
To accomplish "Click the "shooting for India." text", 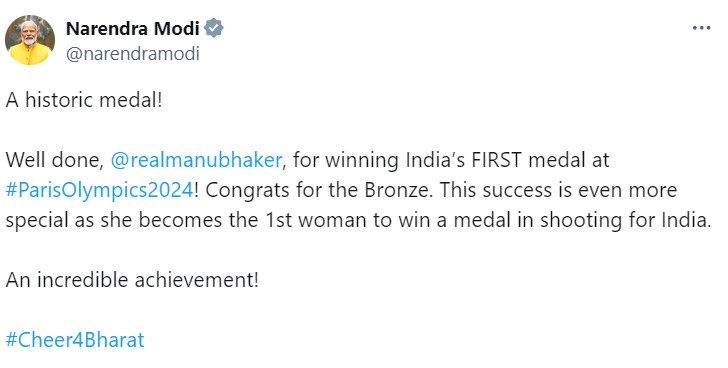I will [625, 220].
